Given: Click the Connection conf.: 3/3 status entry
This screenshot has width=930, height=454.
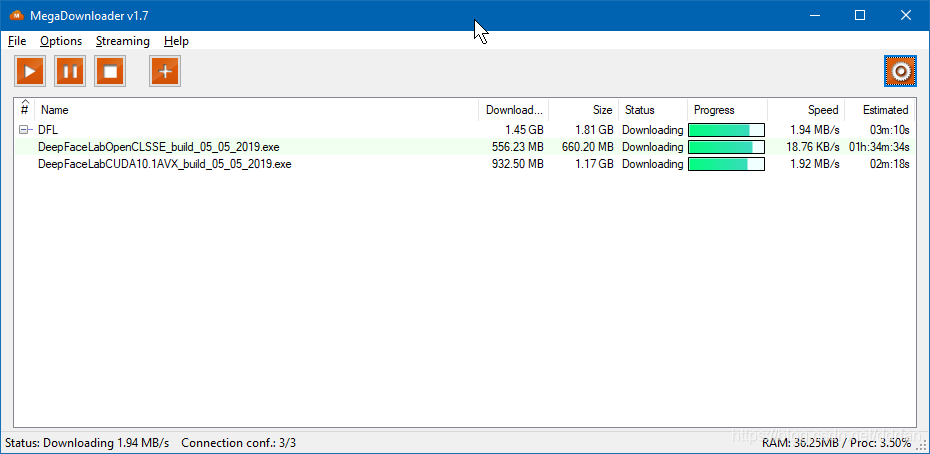Looking at the screenshot, I should pyautogui.click(x=238, y=443).
